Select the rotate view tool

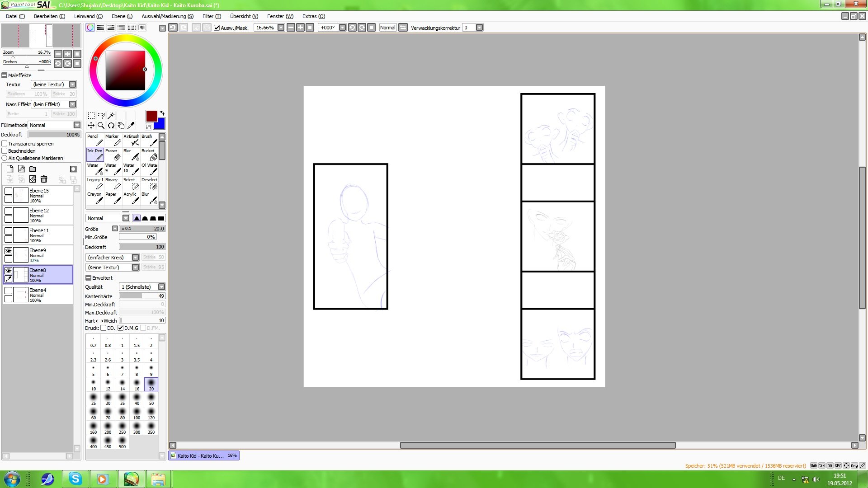[111, 126]
